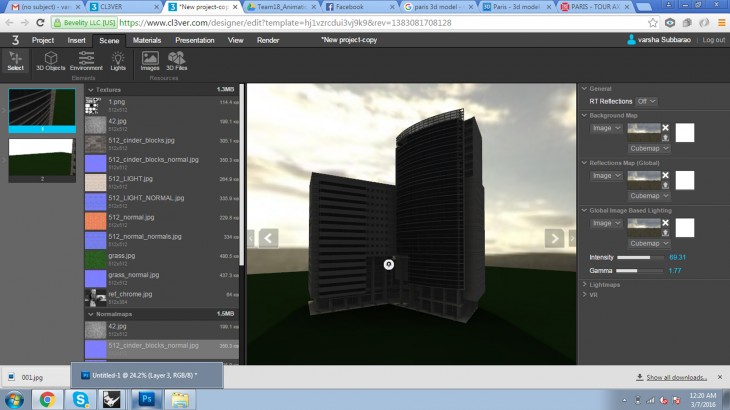Adjust the Intensity slider
The height and width of the screenshot is (410, 730).
coord(639,257)
